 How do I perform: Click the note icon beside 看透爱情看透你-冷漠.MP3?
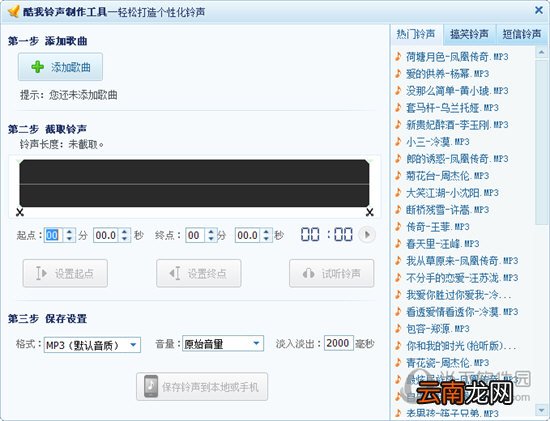[398, 312]
